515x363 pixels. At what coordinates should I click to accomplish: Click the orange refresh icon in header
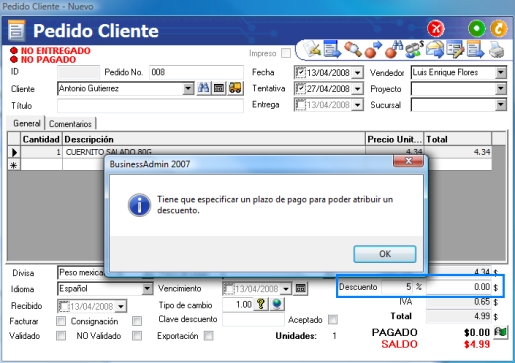pyautogui.click(x=499, y=29)
